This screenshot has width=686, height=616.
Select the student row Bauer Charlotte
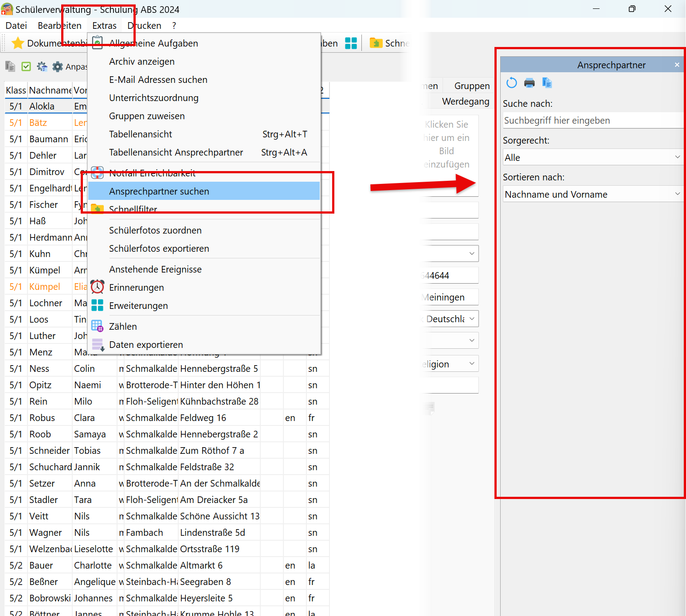[167, 565]
